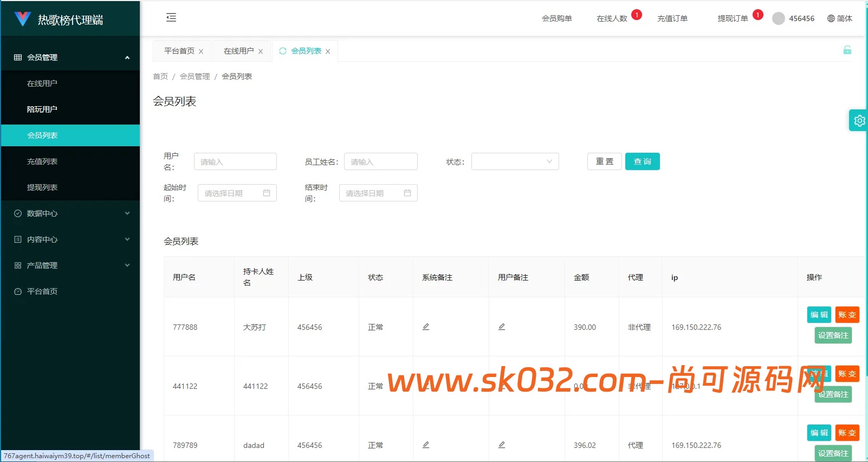Click the 查询 search button
The height and width of the screenshot is (462, 868).
point(643,161)
